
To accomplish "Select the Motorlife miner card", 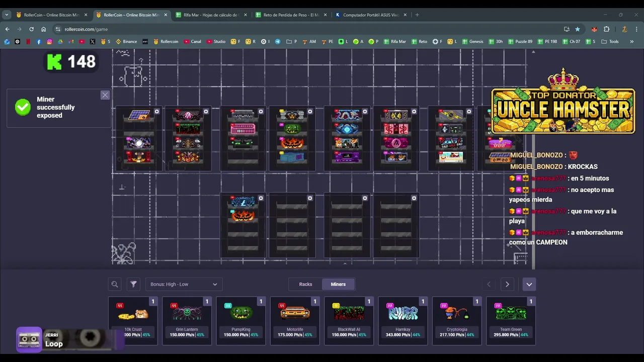I will pos(295,321).
